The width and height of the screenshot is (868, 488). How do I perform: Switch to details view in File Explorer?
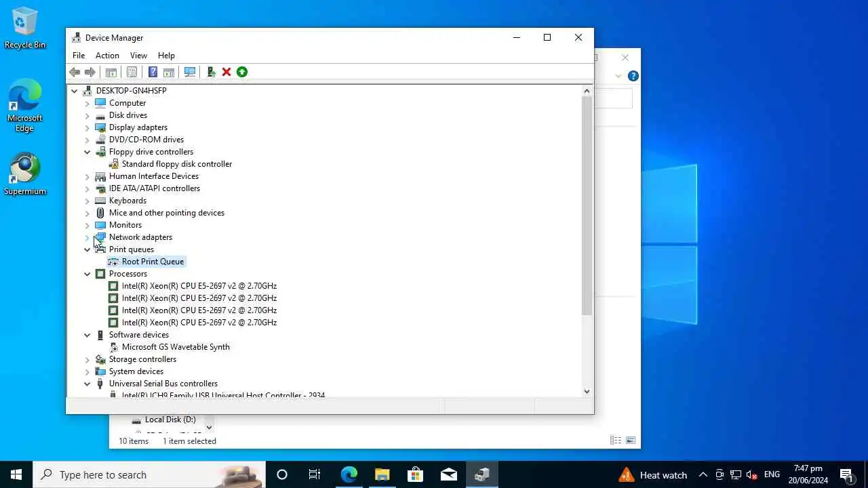click(x=616, y=441)
